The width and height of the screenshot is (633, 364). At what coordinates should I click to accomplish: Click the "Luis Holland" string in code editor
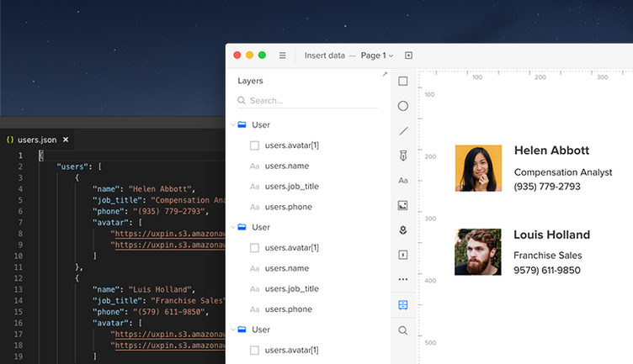(162, 289)
